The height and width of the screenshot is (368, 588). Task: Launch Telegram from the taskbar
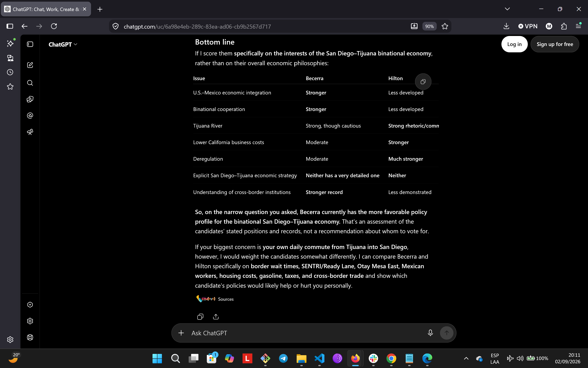coord(283,358)
